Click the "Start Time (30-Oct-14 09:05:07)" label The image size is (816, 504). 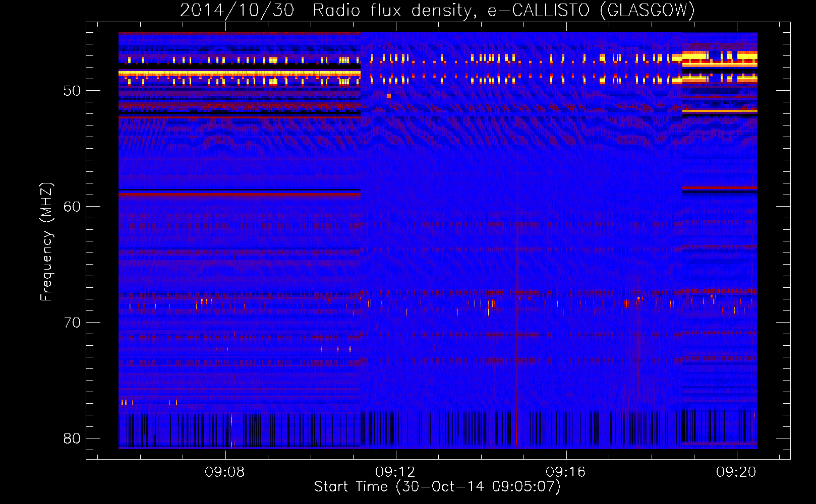pos(437,487)
